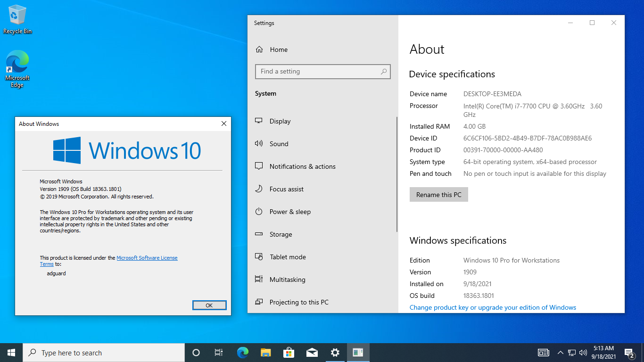
Task: Open File Explorer from the taskbar
Action: pos(266,353)
